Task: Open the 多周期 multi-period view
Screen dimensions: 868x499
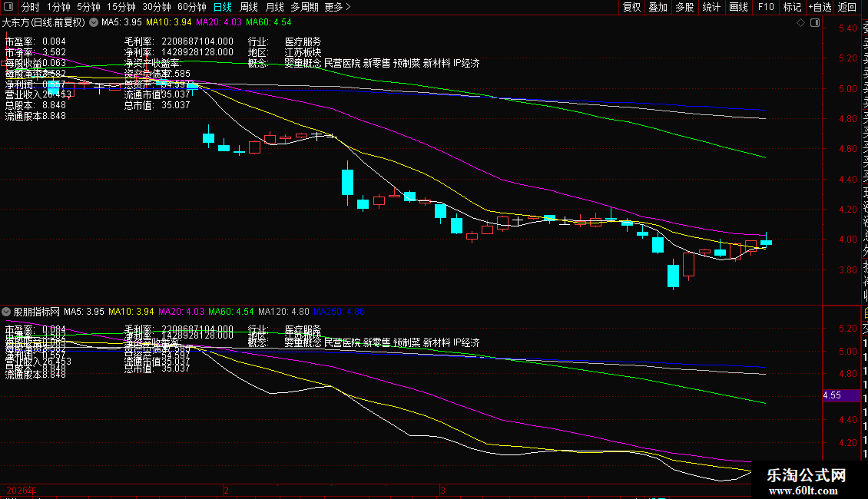Action: click(x=306, y=8)
